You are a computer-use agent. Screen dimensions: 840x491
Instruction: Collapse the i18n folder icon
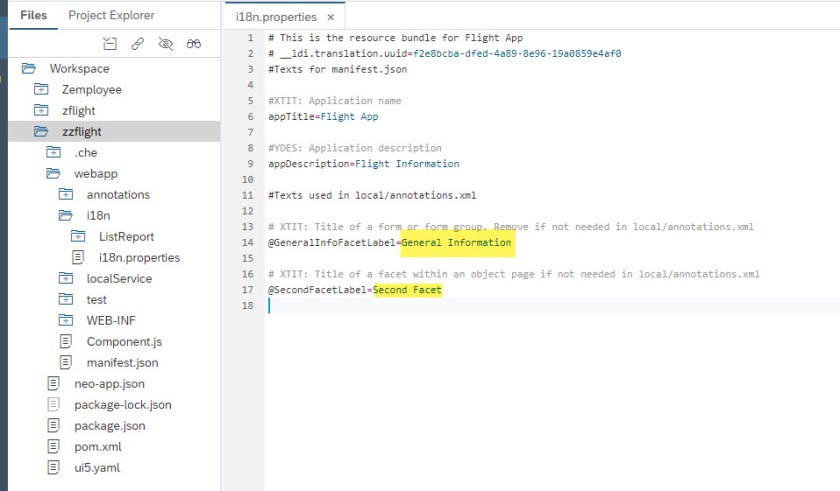65,215
